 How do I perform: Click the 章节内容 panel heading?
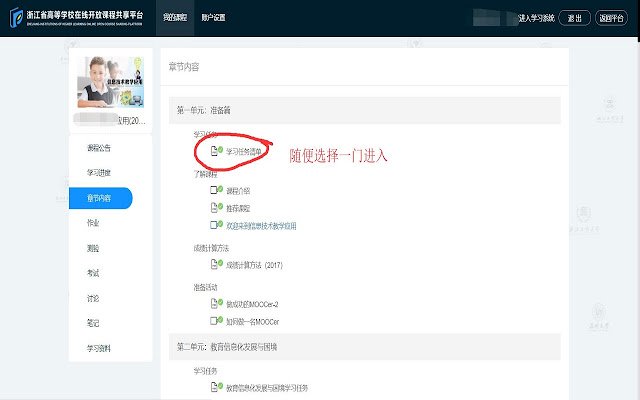pyautogui.click(x=184, y=67)
